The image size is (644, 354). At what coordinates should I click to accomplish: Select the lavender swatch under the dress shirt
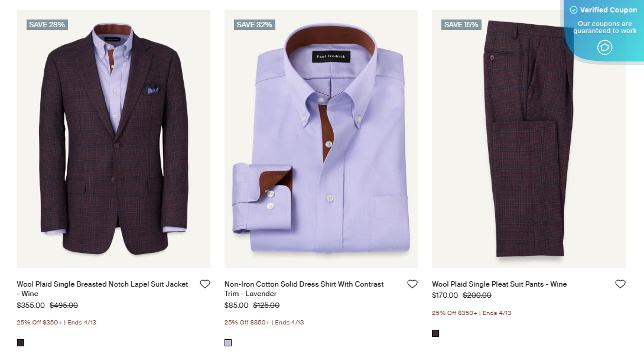tap(227, 342)
